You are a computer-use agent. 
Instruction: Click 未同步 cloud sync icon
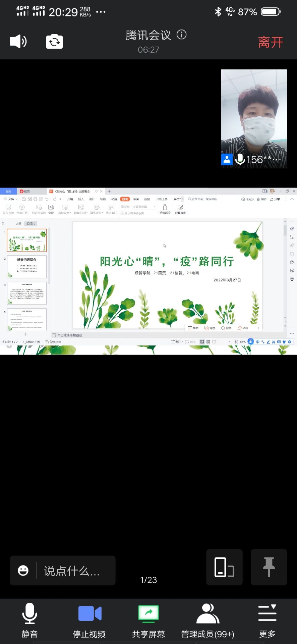tap(248, 199)
